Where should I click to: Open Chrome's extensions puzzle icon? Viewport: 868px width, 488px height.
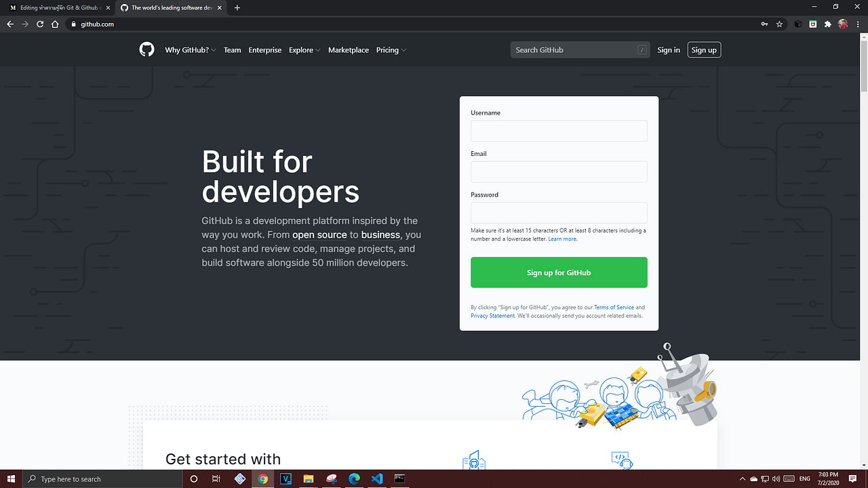point(828,24)
